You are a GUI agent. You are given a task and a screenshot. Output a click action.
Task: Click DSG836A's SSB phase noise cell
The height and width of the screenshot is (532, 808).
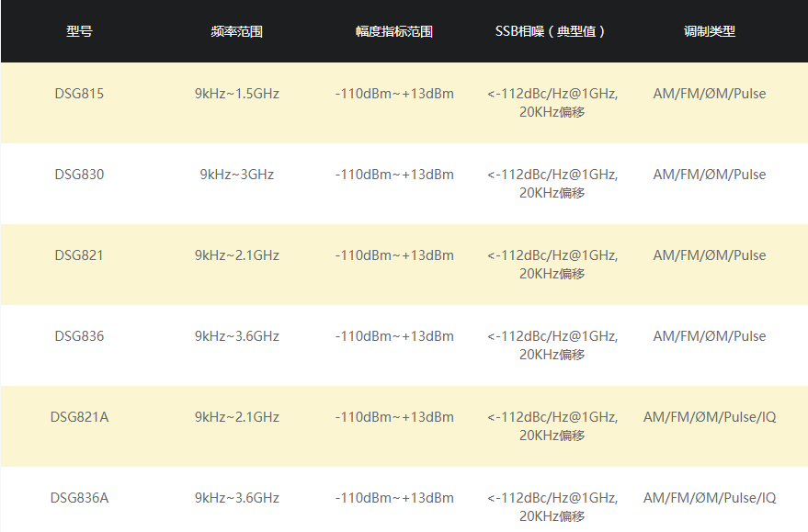[x=552, y=507]
